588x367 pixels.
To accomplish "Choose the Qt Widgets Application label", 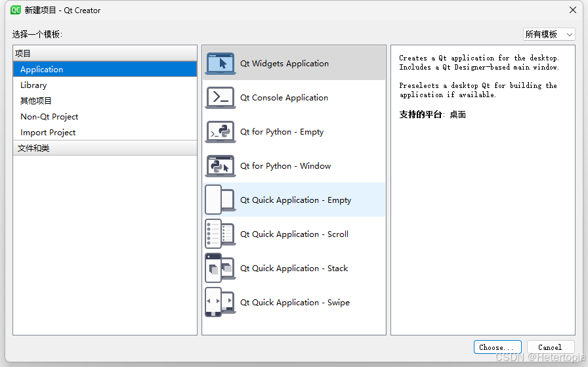I will click(284, 64).
